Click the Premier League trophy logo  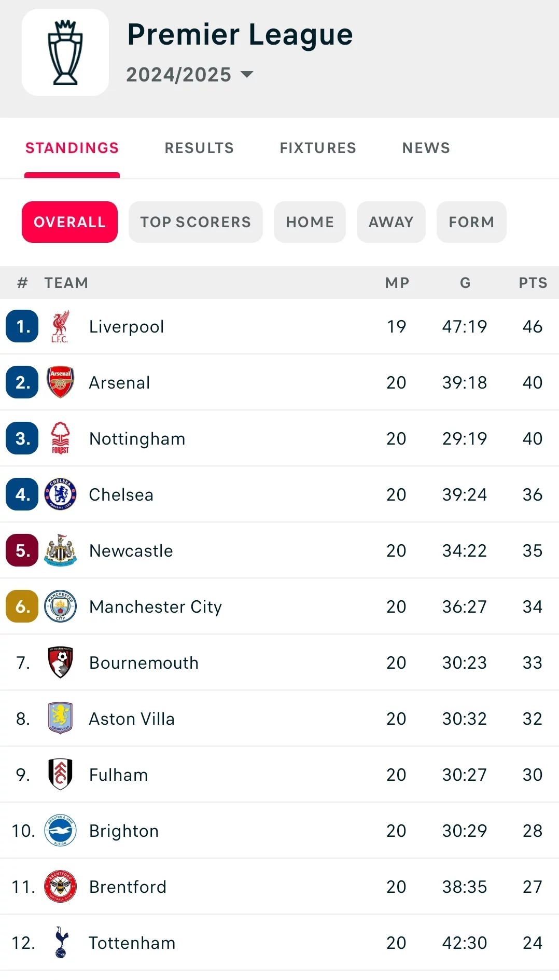point(65,52)
